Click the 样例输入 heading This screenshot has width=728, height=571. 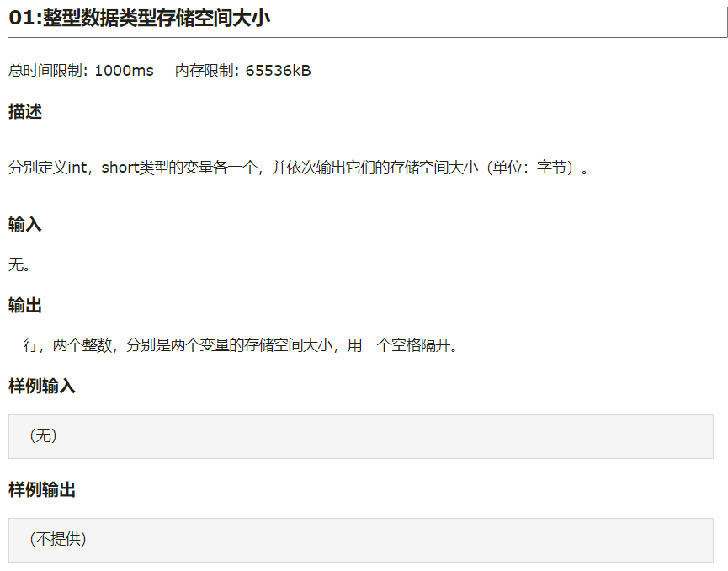click(42, 386)
